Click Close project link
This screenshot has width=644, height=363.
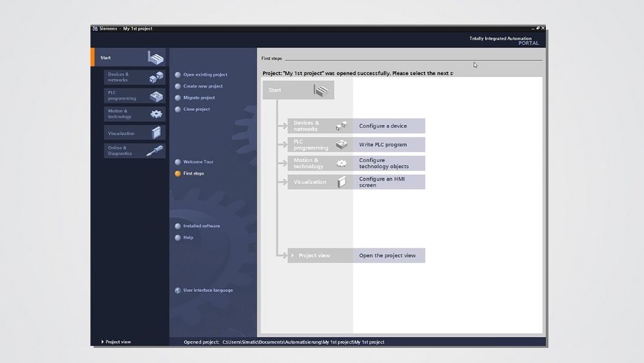tap(196, 109)
